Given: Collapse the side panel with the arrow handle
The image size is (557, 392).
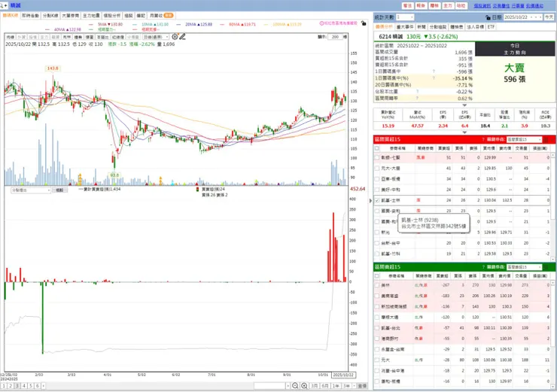Looking at the screenshot, I should (370, 201).
